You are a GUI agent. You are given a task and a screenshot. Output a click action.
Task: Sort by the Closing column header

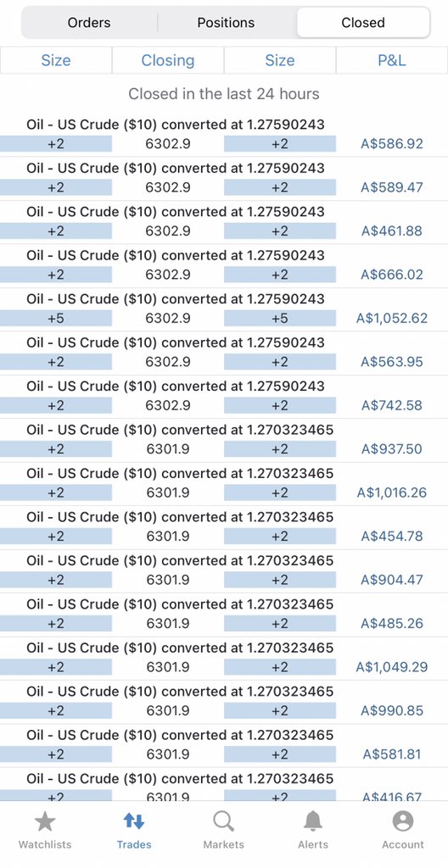168,60
